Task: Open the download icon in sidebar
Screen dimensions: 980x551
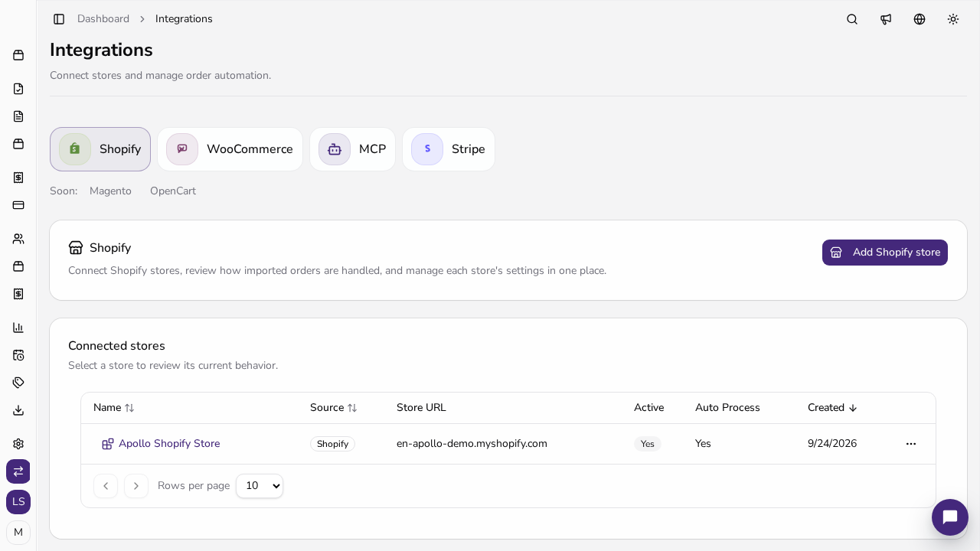Action: (18, 410)
